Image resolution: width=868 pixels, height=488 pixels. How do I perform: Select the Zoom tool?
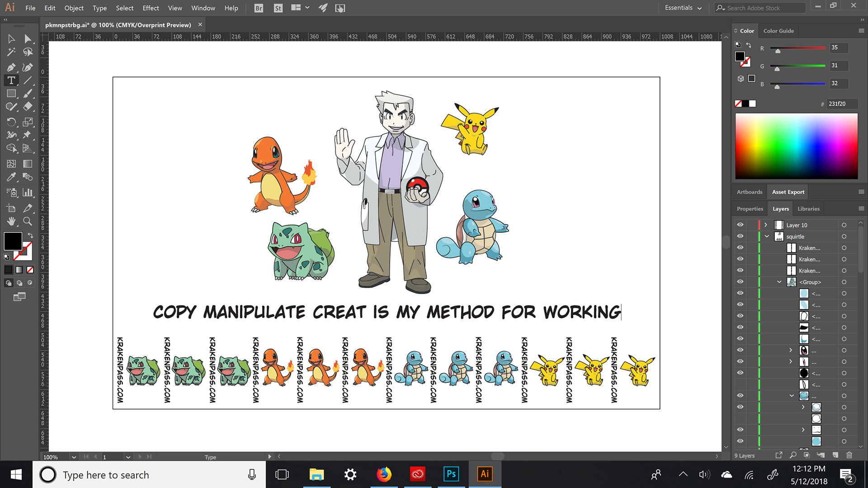[x=28, y=221]
